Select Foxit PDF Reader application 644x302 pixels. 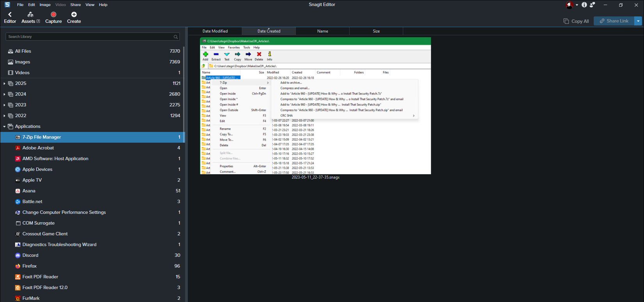pyautogui.click(x=92, y=277)
